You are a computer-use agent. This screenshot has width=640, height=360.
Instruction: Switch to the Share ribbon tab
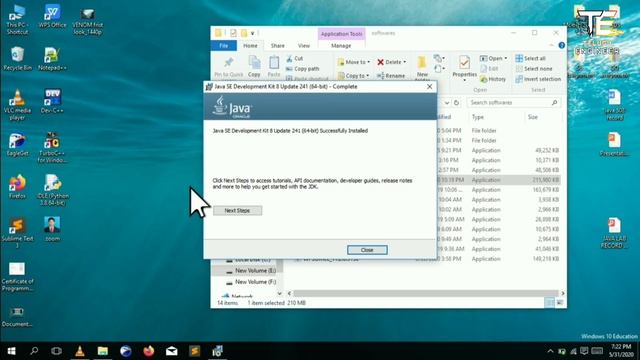[x=278, y=46]
